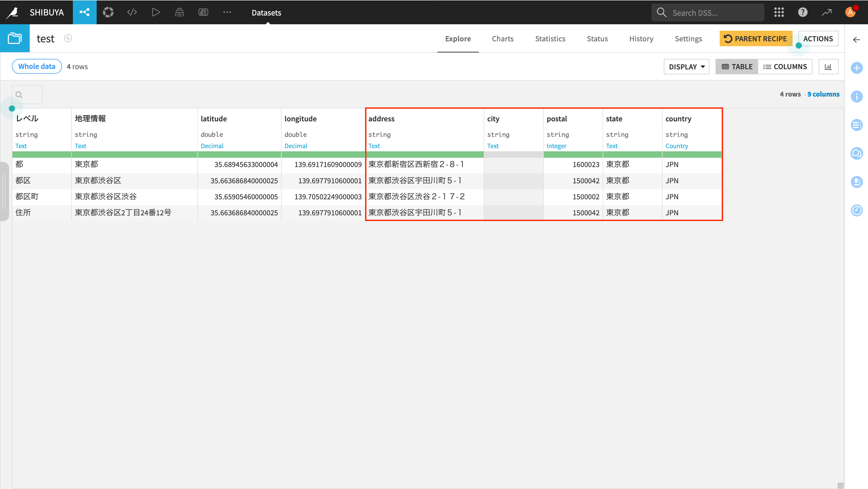Image resolution: width=868 pixels, height=489 pixels.
Task: Select cell 東京都新宿区西新宿２-８-１
Action: click(x=425, y=164)
